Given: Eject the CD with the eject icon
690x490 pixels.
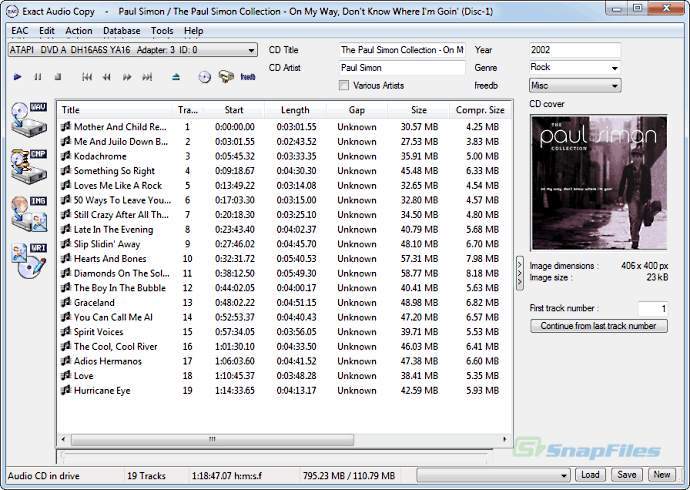Looking at the screenshot, I should point(176,77).
